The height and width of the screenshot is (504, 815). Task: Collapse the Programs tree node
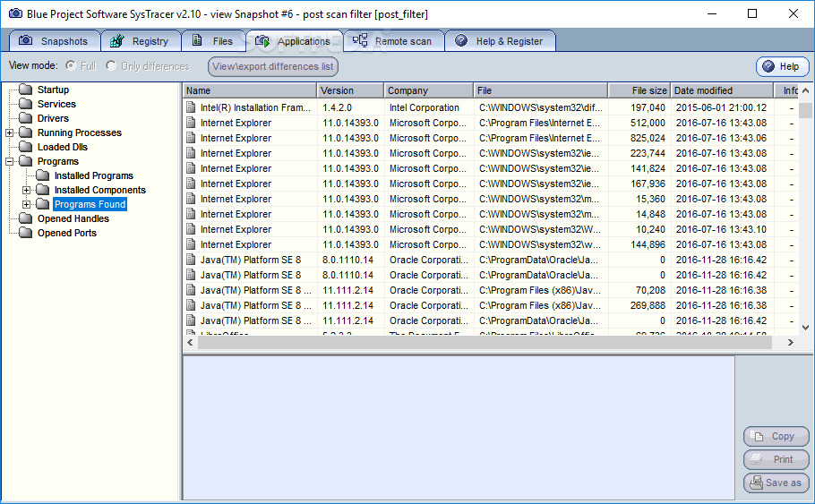coord(9,162)
